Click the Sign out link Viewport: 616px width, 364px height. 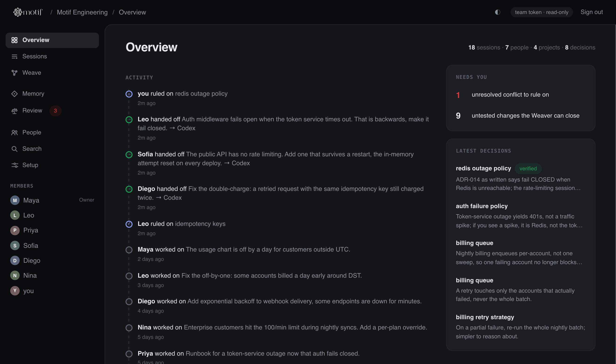click(x=591, y=12)
